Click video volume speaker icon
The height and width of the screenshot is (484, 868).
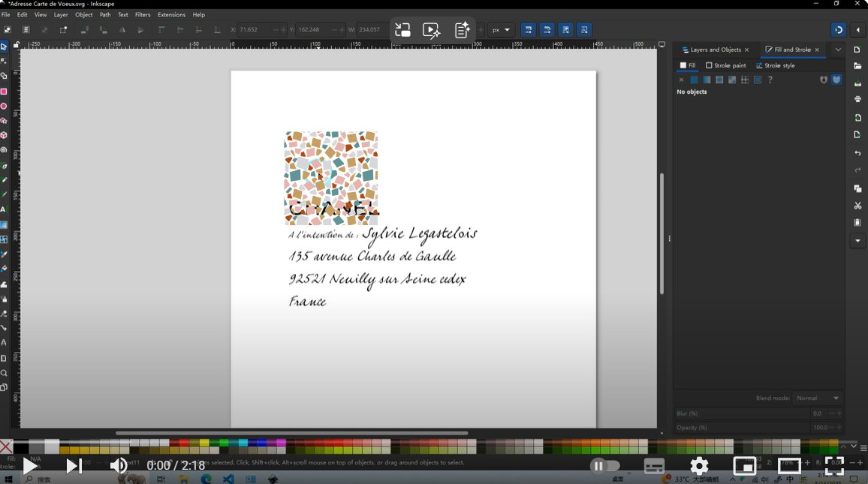pos(119,466)
